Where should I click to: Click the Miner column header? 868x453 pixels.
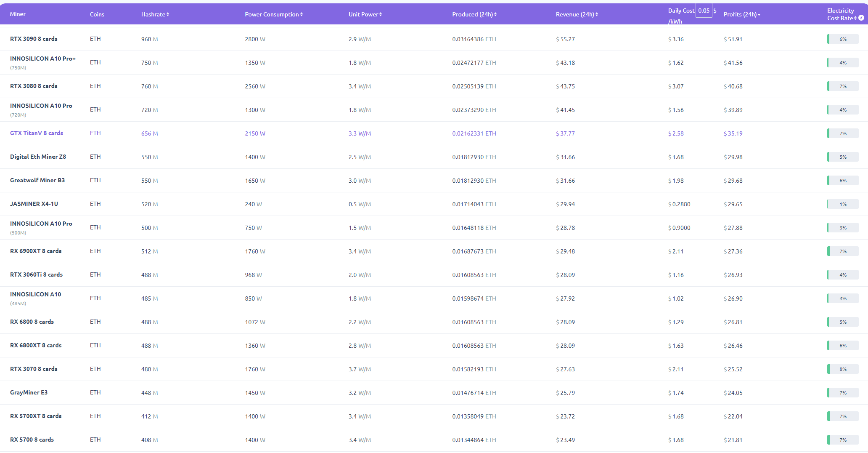pos(18,14)
